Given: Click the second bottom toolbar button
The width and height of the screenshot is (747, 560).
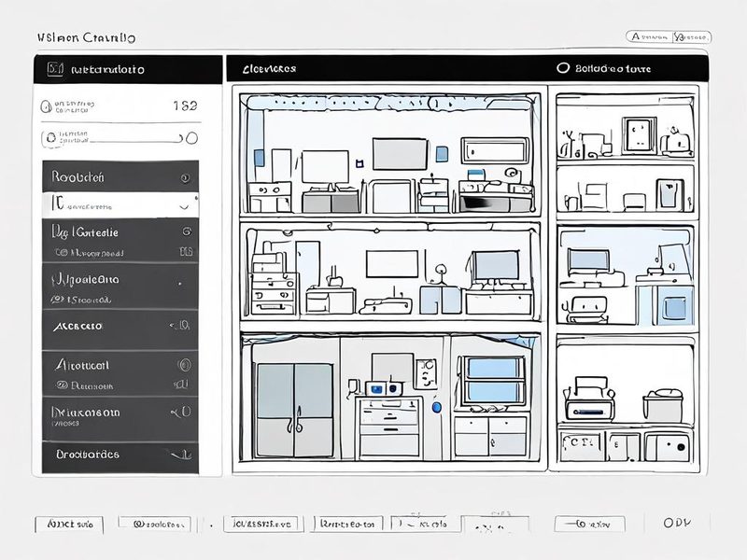Looking at the screenshot, I should pos(154,525).
